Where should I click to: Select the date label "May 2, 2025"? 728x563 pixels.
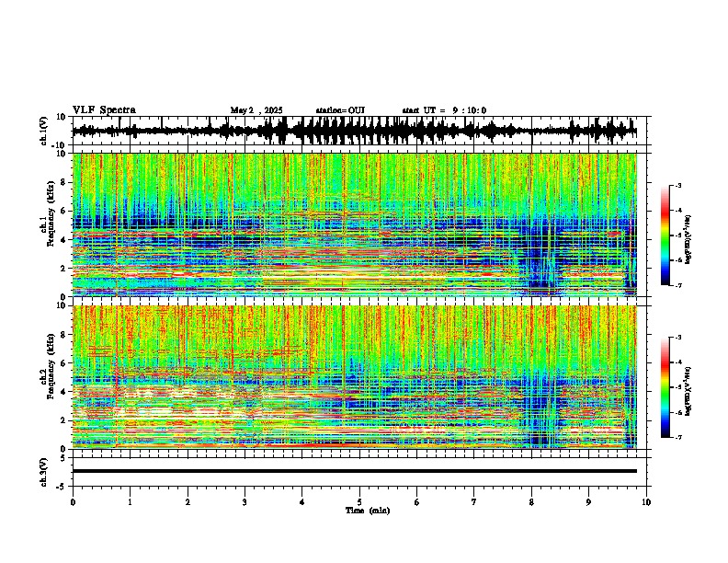pyautogui.click(x=256, y=110)
